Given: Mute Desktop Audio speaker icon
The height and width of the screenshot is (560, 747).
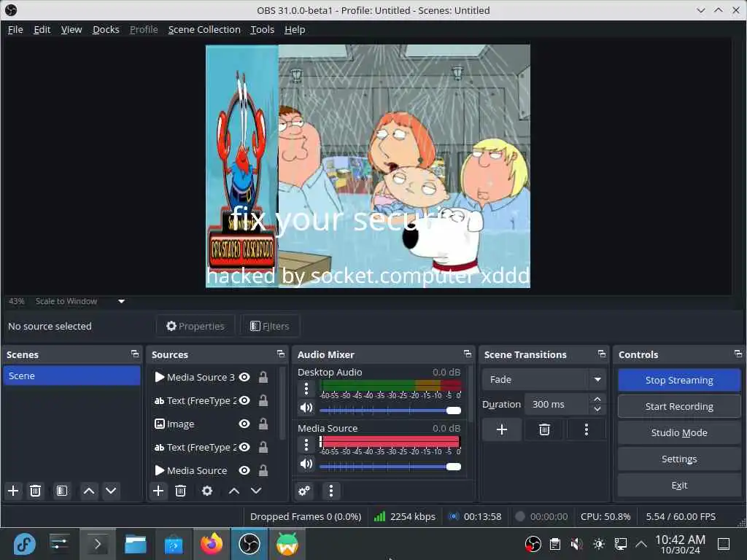Looking at the screenshot, I should point(306,408).
